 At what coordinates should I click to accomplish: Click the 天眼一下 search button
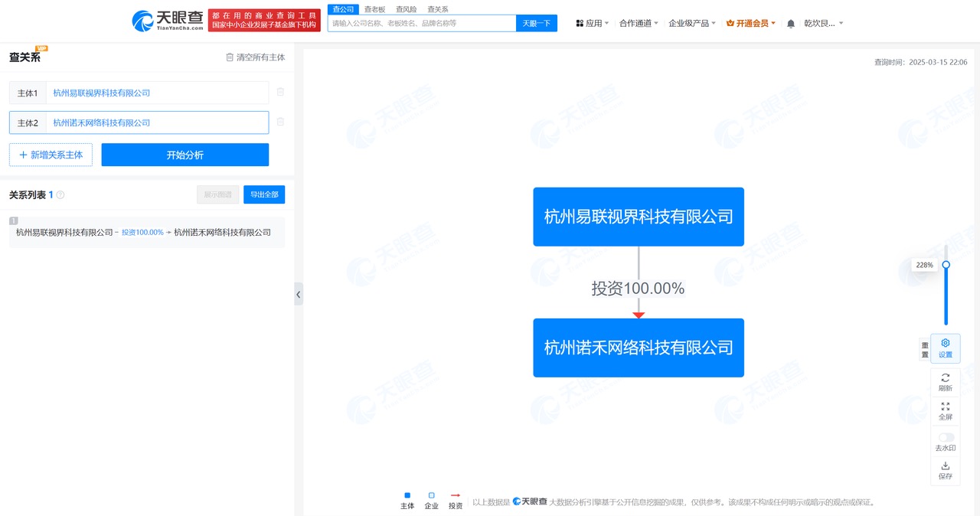click(x=537, y=23)
